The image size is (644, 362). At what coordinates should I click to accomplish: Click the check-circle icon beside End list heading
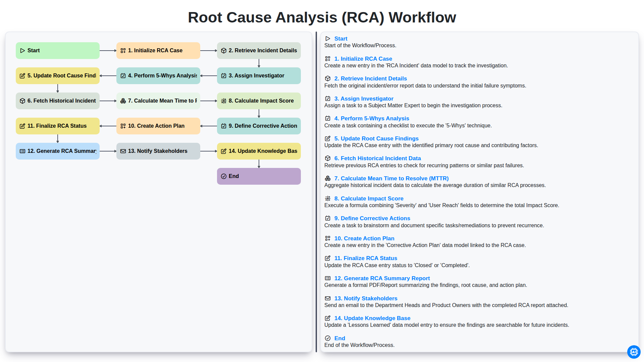328,338
